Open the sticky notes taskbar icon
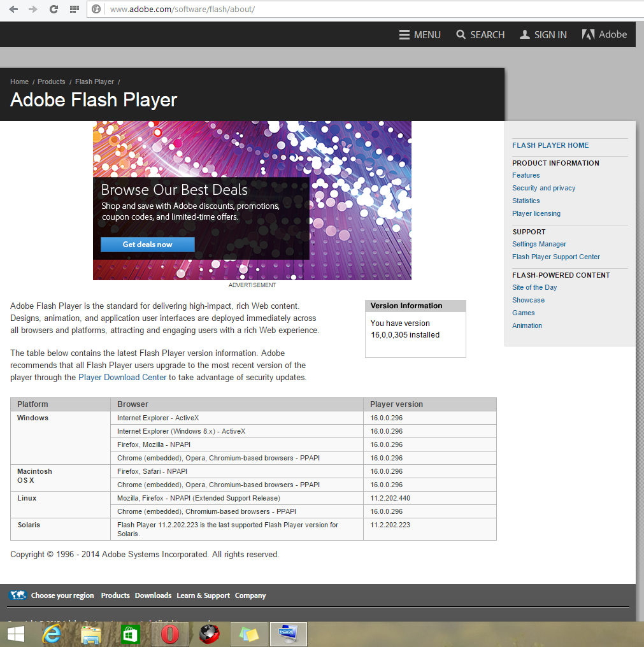Screen dimensions: 644x647 (249, 634)
